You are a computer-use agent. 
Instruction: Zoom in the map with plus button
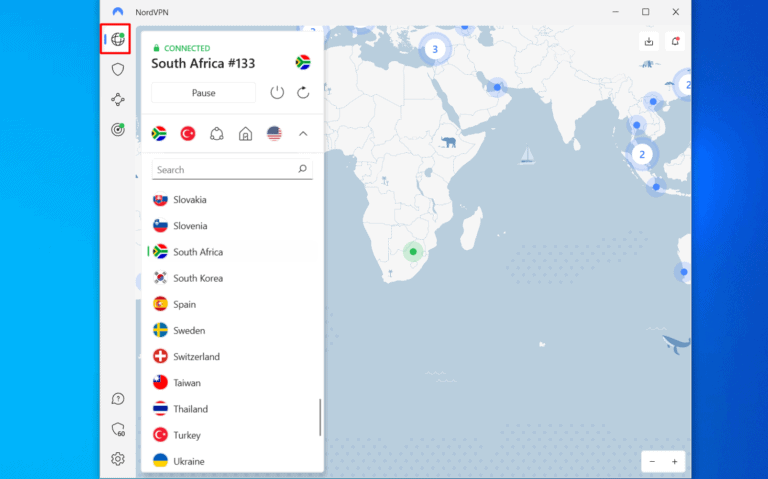pyautogui.click(x=674, y=461)
